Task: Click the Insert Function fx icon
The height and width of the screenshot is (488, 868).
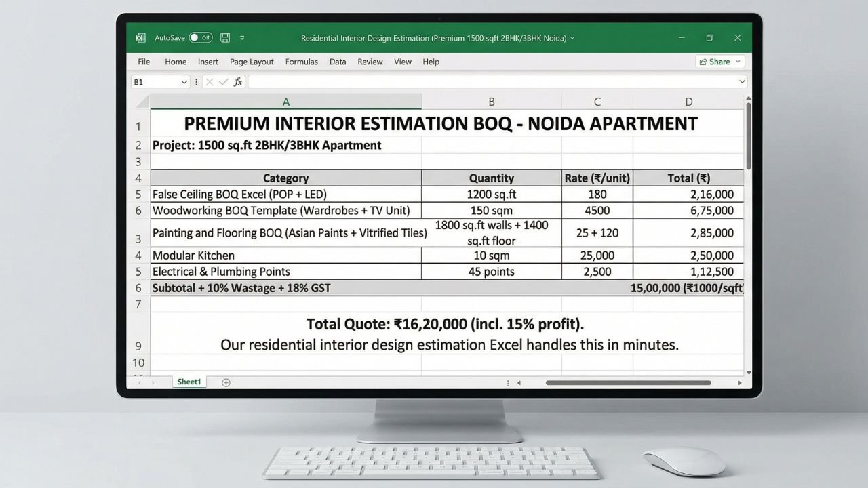Action: (x=238, y=82)
